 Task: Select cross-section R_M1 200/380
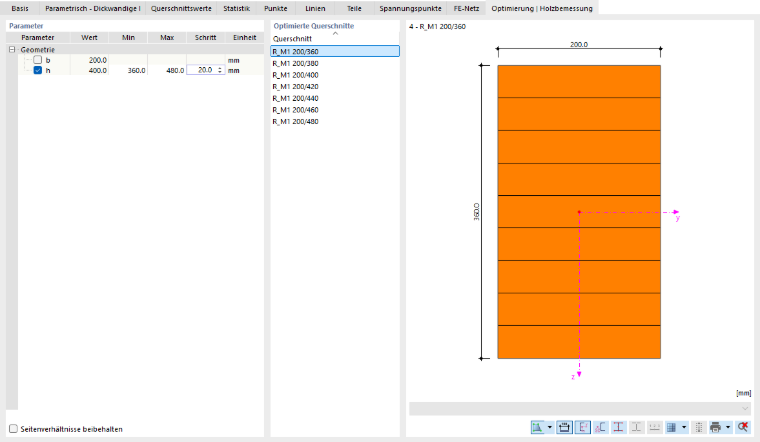click(335, 63)
